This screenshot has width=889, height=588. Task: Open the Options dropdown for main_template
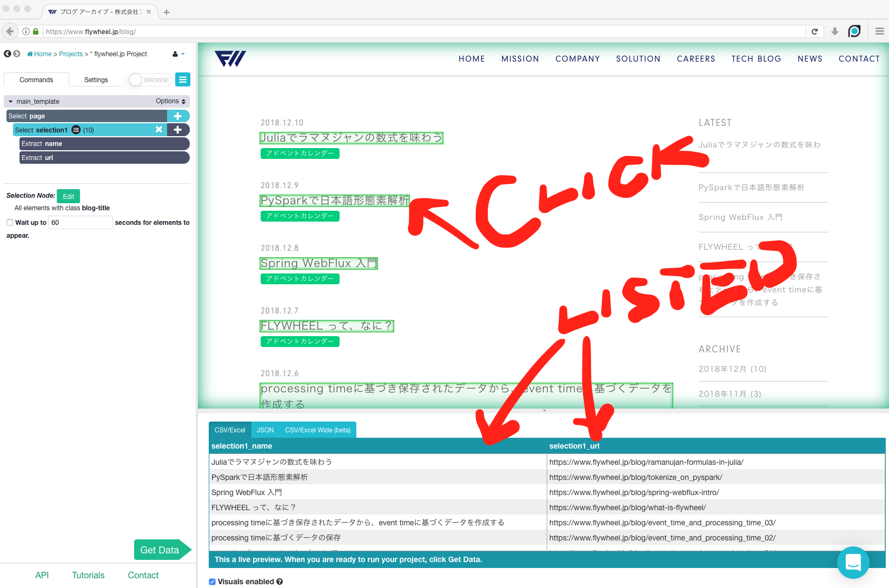tap(170, 101)
